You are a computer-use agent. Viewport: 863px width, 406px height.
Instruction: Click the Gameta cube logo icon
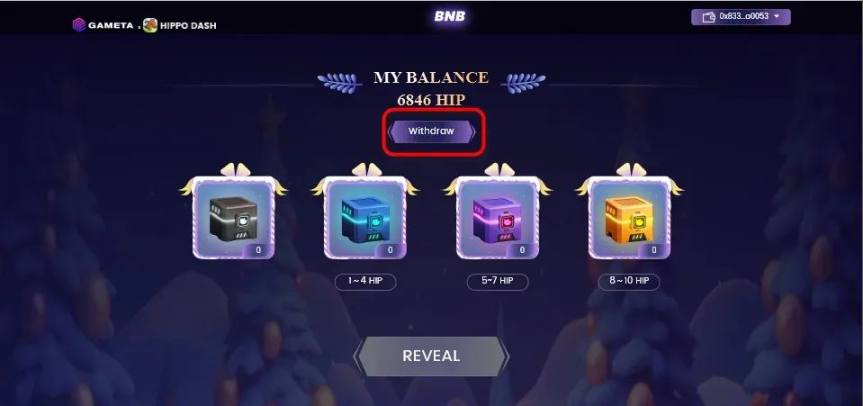79,25
